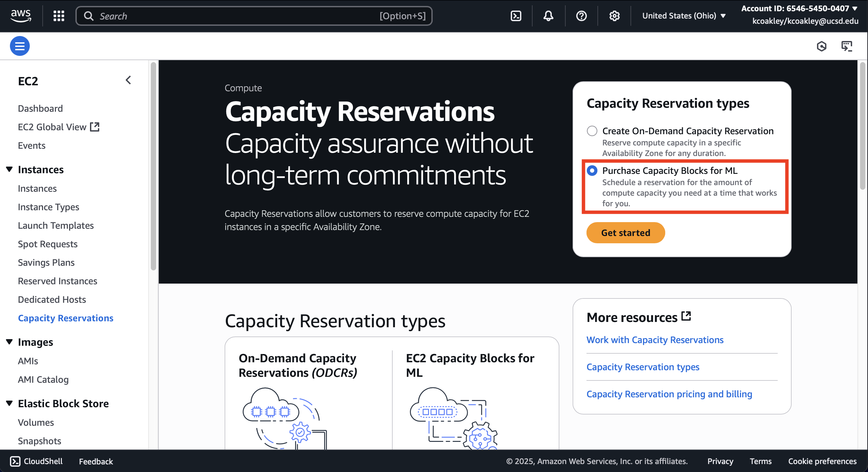Viewport: 868px width, 472px height.
Task: Open the United States (Ohio) region dropdown
Action: (x=683, y=16)
